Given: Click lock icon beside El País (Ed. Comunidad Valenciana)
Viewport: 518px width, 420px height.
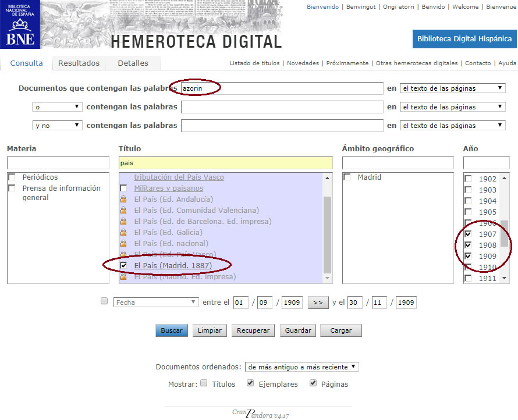Looking at the screenshot, I should pyautogui.click(x=123, y=211).
